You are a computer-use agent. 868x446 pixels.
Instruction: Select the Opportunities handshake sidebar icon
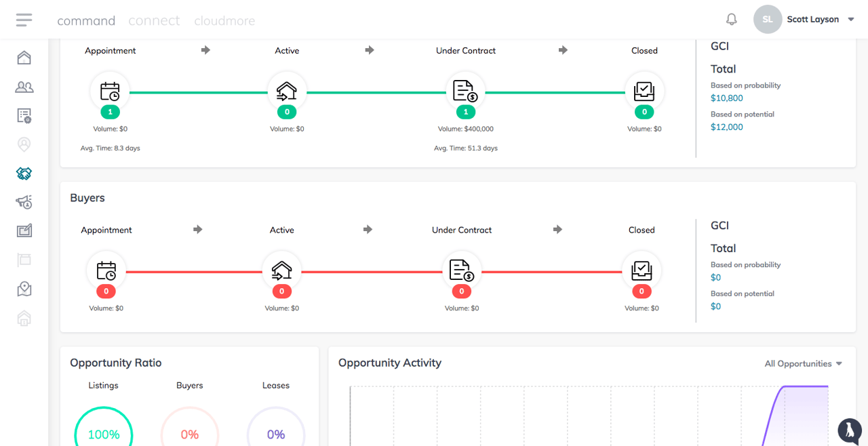24,174
